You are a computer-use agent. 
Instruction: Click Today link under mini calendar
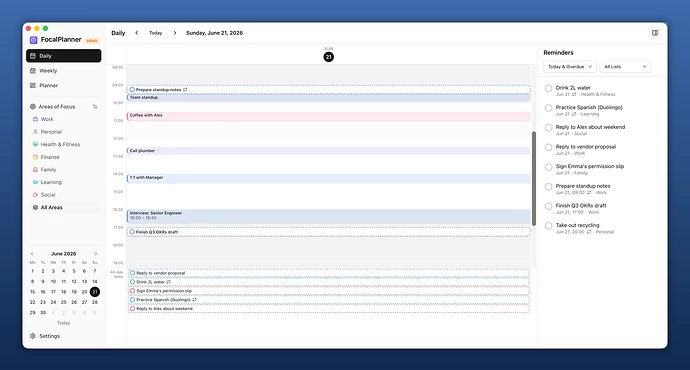[x=64, y=323]
